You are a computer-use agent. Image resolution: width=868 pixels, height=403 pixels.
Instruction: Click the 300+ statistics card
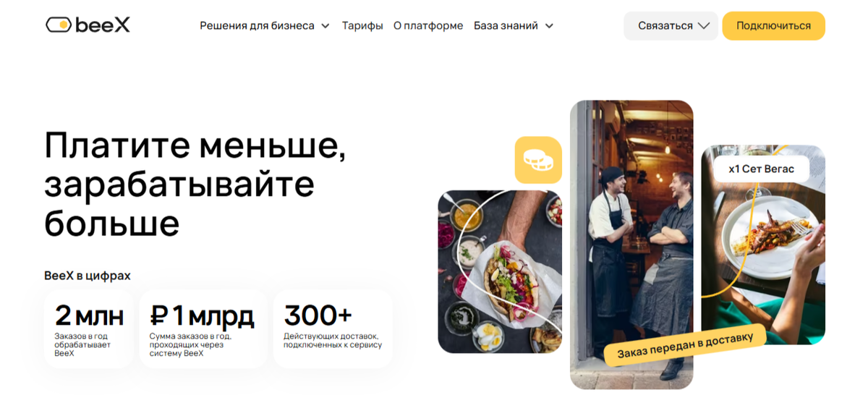coord(333,329)
